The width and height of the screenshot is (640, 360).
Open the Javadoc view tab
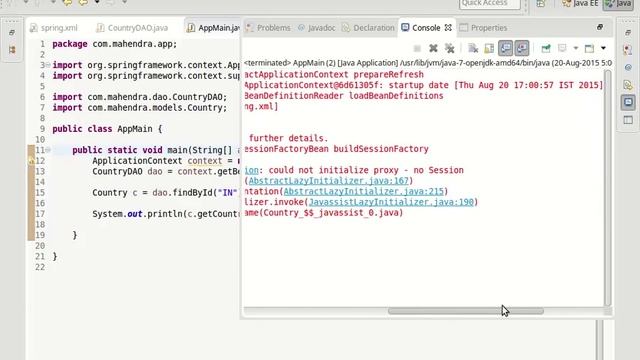coord(316,28)
